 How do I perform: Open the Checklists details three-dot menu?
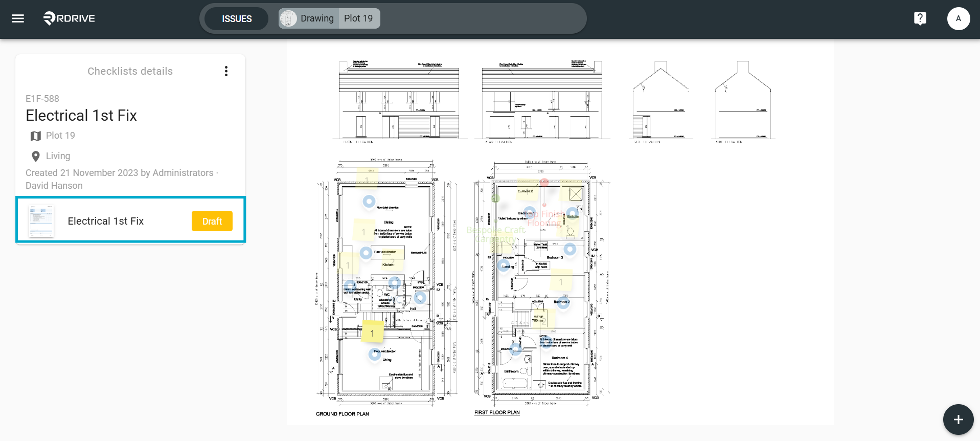(226, 71)
